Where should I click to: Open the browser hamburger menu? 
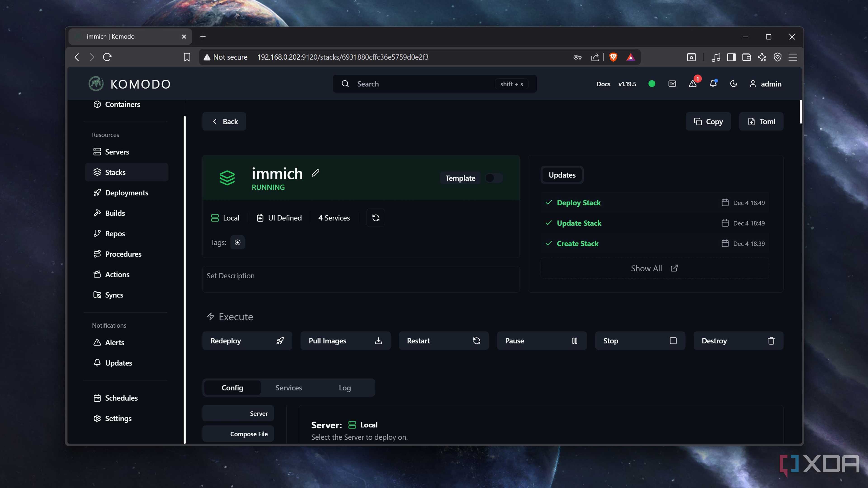click(x=793, y=57)
